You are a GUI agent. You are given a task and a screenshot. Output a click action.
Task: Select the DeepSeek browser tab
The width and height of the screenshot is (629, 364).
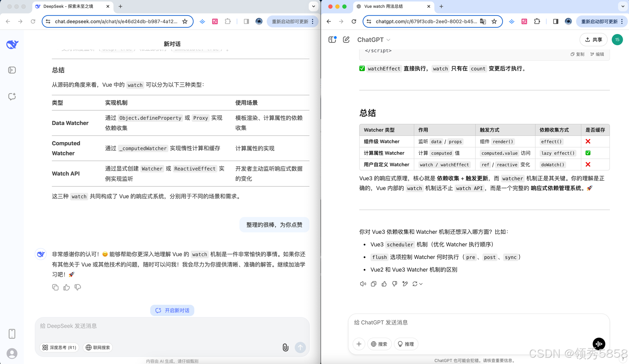(72, 6)
